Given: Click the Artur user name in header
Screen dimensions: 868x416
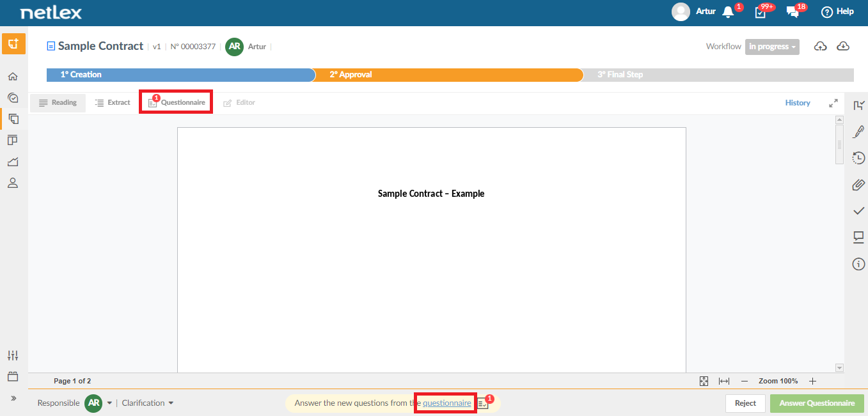Looking at the screenshot, I should tap(706, 12).
